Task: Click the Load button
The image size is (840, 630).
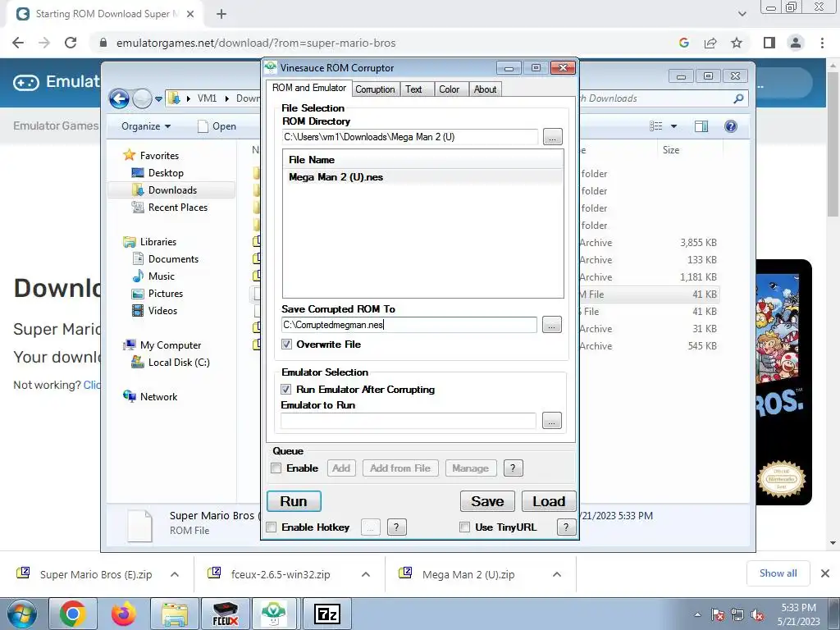Action: click(x=549, y=501)
